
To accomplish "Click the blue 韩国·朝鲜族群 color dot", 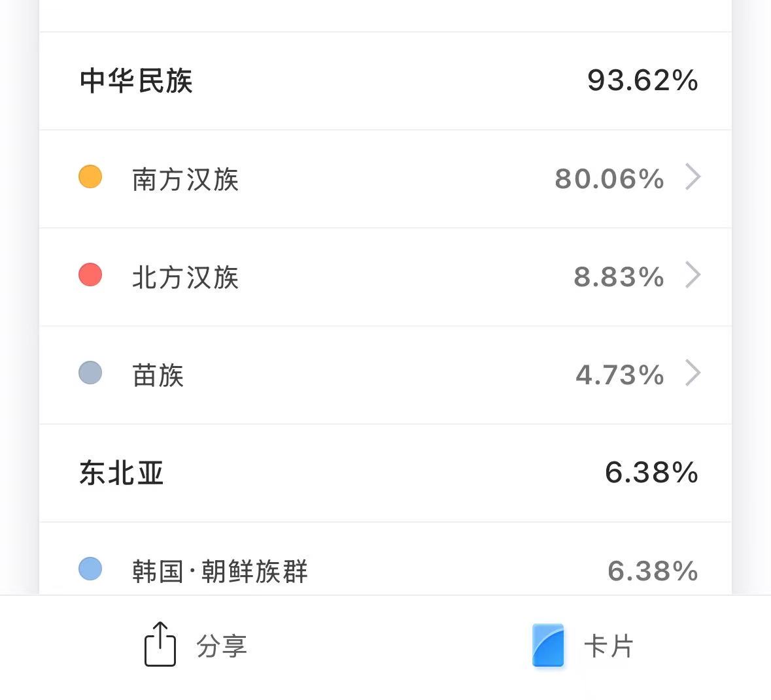I will [90, 569].
